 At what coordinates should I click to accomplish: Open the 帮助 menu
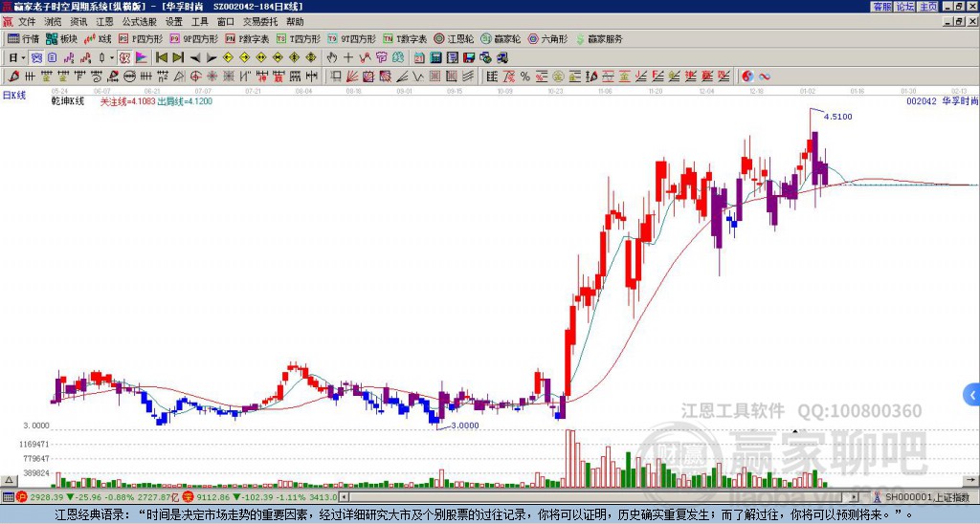[x=295, y=22]
